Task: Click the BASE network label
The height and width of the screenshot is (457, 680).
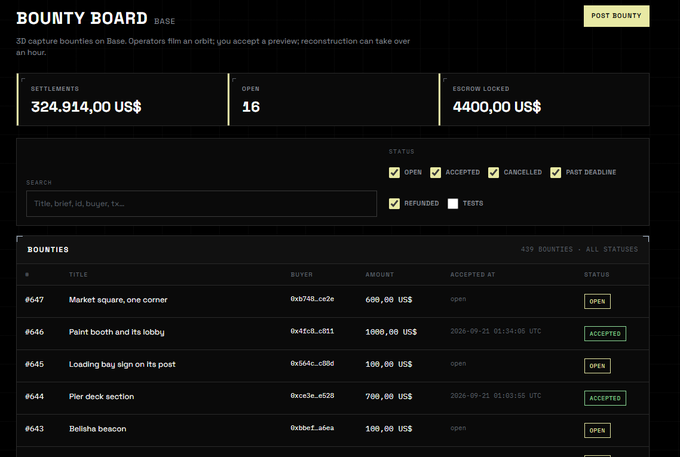Action: pos(164,21)
